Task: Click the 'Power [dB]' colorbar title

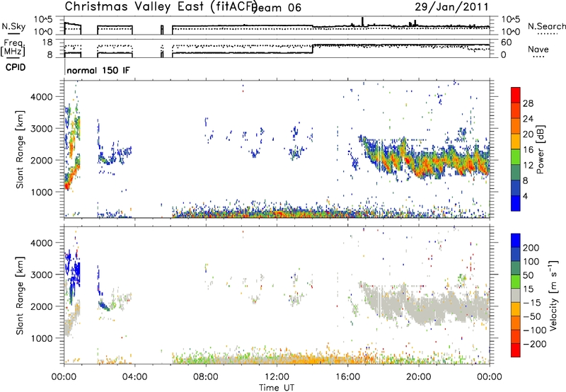Action: pos(540,149)
